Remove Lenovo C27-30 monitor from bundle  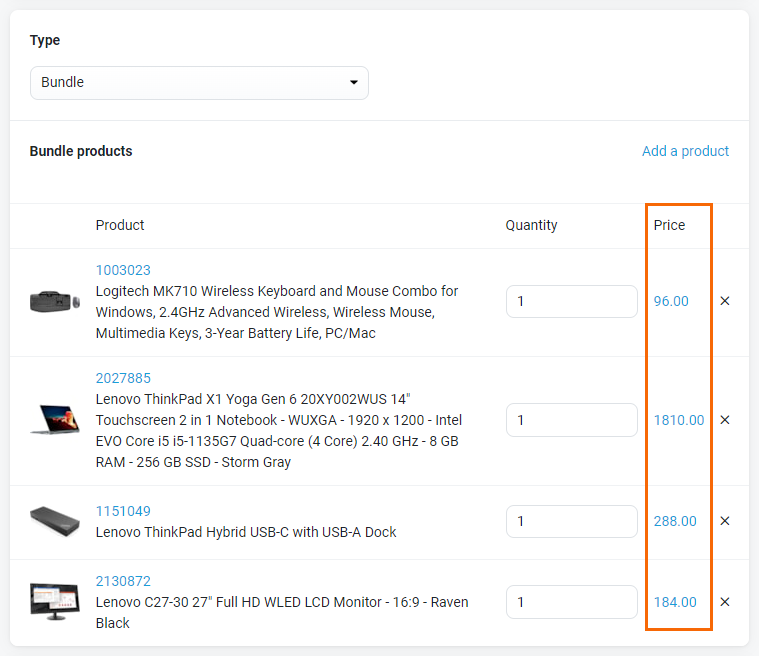click(x=725, y=602)
